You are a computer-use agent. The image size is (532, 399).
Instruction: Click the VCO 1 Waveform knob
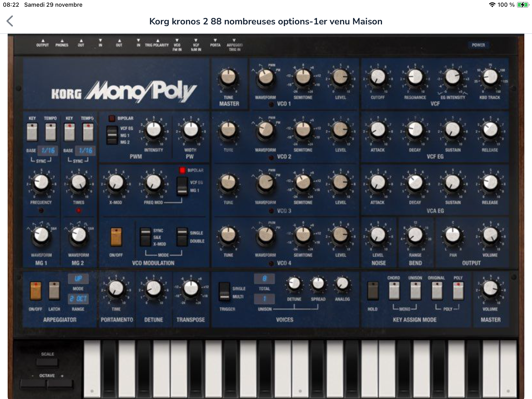266,77
